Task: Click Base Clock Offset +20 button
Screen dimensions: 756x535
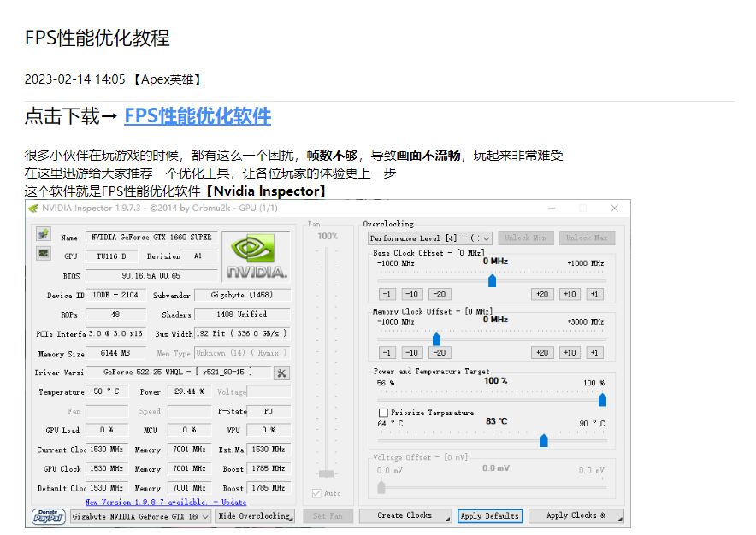Action: 542,294
